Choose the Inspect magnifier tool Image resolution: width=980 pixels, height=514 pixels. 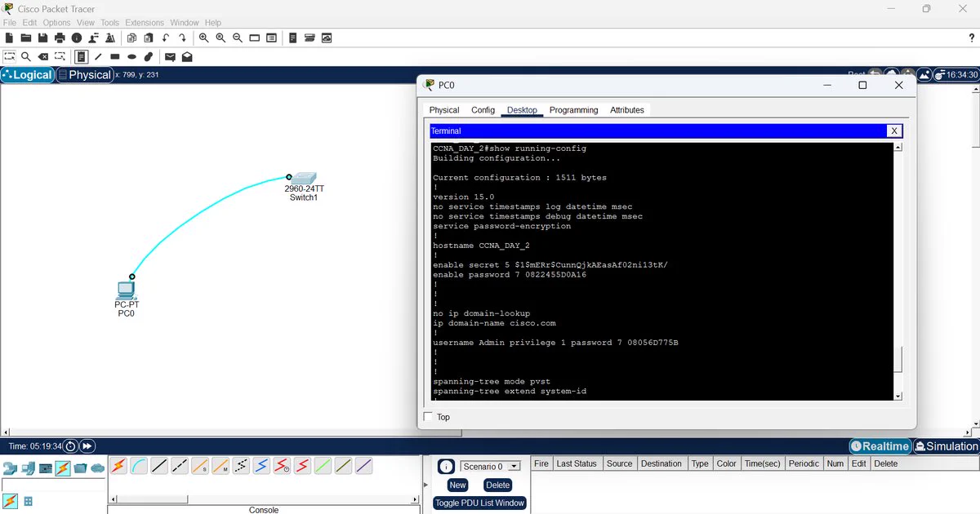[x=26, y=56]
